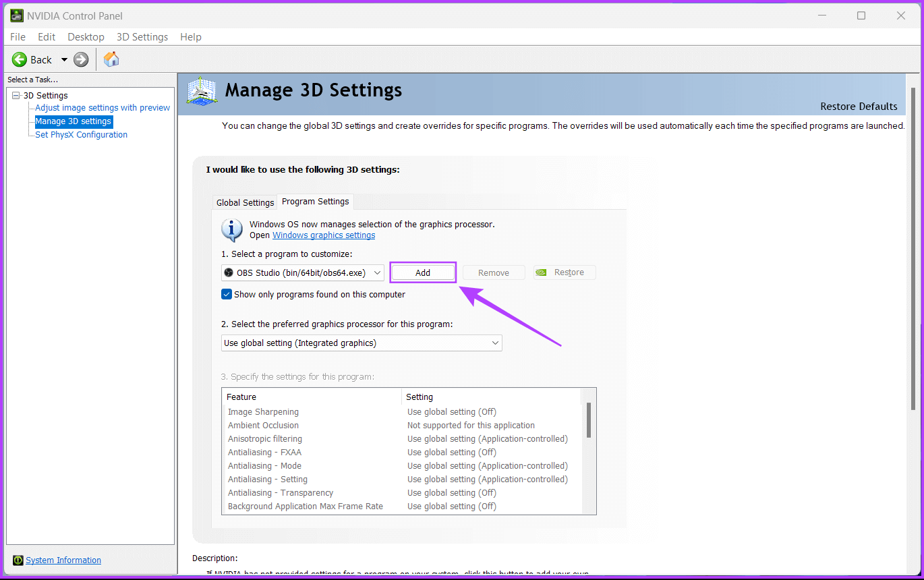Select the Anisotropic filtering row

click(x=401, y=439)
